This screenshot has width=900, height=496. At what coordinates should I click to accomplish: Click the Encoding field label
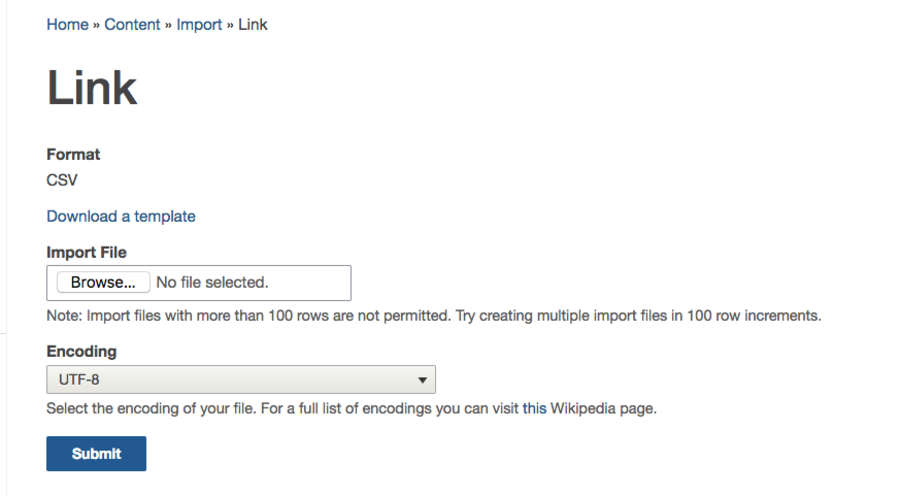(x=81, y=351)
